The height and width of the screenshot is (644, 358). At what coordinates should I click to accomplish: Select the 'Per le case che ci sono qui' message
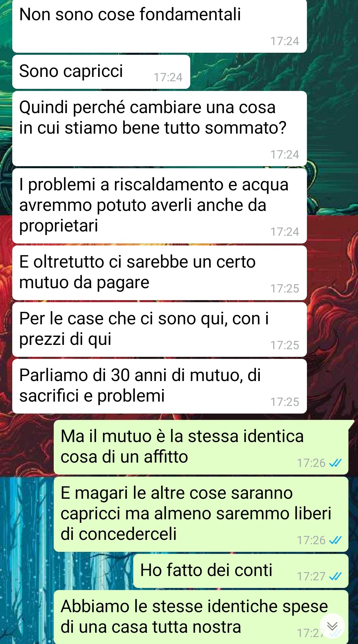click(x=159, y=329)
